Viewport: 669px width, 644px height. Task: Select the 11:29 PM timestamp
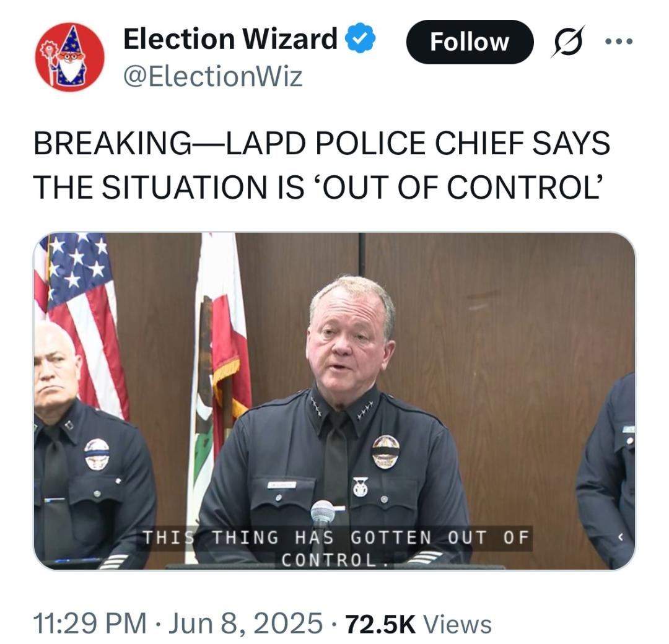click(90, 623)
